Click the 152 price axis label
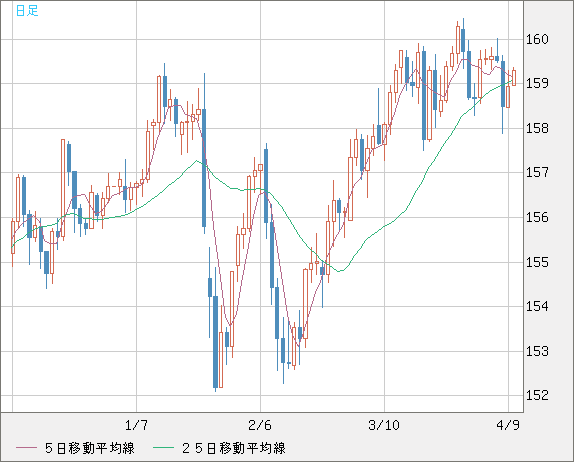Viewport: 574px width, 462px height. click(537, 395)
